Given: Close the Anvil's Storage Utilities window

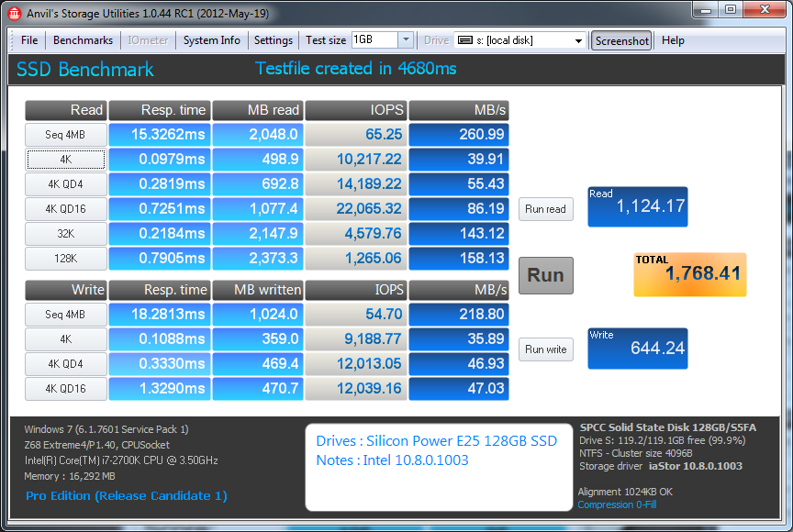Looking at the screenshot, I should [765, 9].
